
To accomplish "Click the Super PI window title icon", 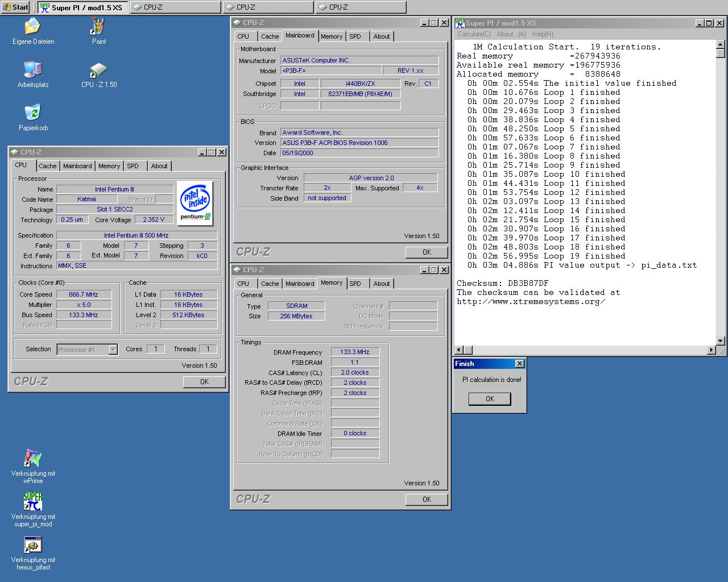I will point(460,23).
